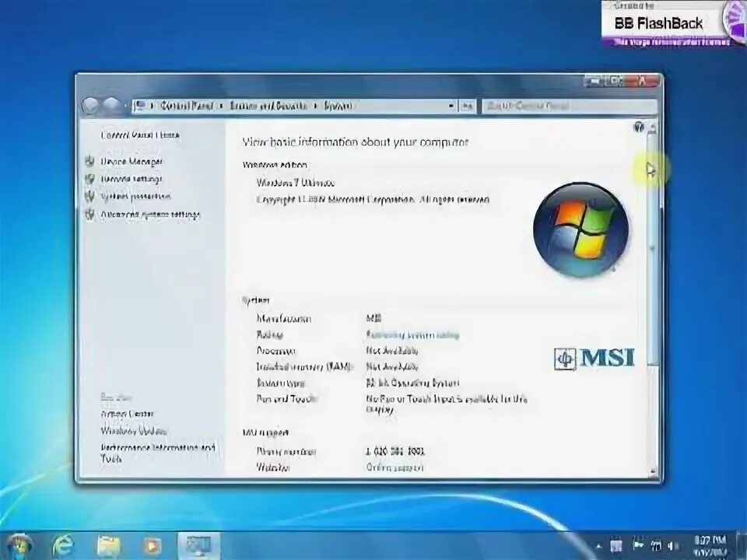Expand the arrow after Control Panel breadcrumb
Viewport: 747px width, 560px height.
pos(221,106)
